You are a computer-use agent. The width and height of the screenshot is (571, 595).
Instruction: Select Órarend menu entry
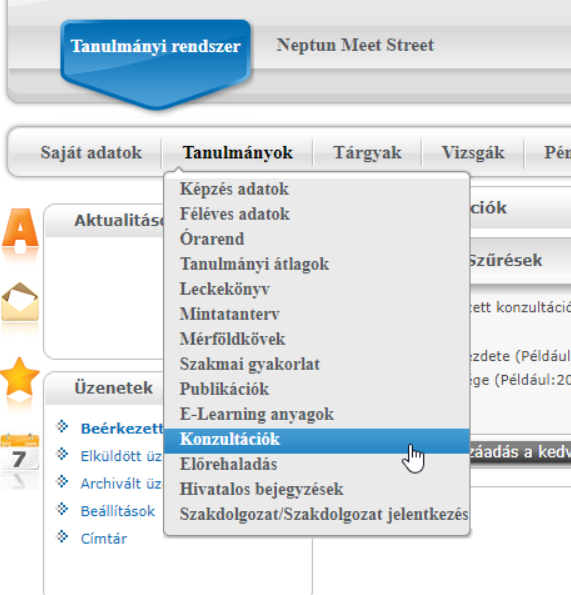(212, 239)
